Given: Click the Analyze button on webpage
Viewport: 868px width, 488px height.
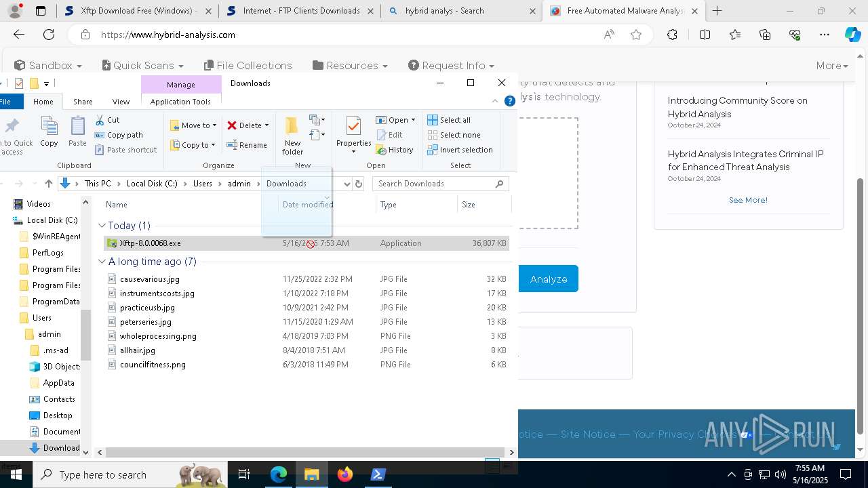Looking at the screenshot, I should (x=548, y=279).
